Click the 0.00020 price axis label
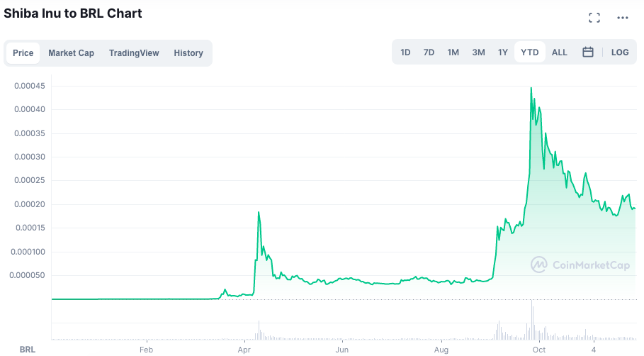Image resolution: width=644 pixels, height=356 pixels. 30,204
